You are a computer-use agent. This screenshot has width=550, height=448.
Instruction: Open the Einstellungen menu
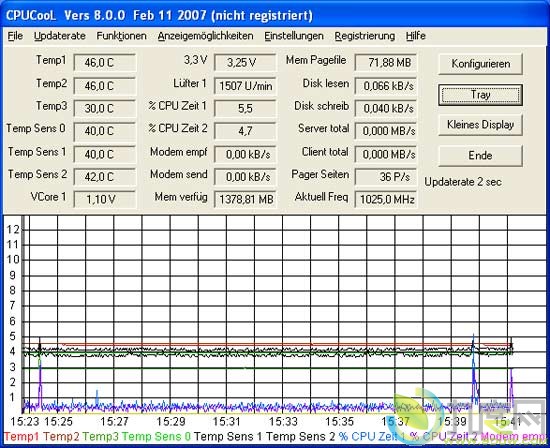pyautogui.click(x=294, y=36)
